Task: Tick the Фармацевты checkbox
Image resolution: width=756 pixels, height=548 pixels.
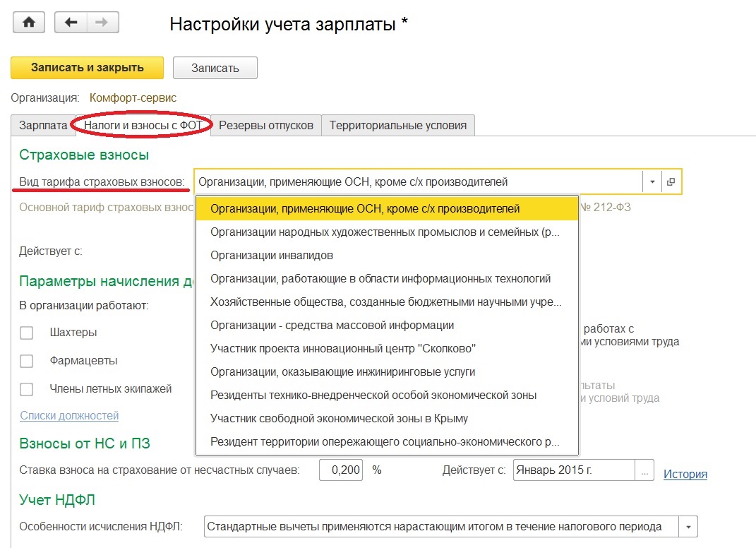Action: point(27,361)
